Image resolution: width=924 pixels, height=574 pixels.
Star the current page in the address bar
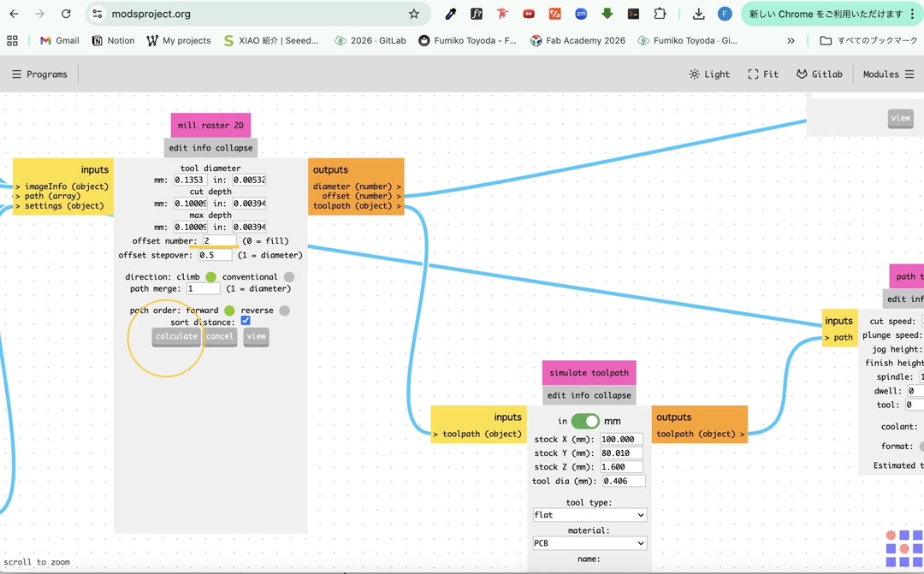coord(415,14)
